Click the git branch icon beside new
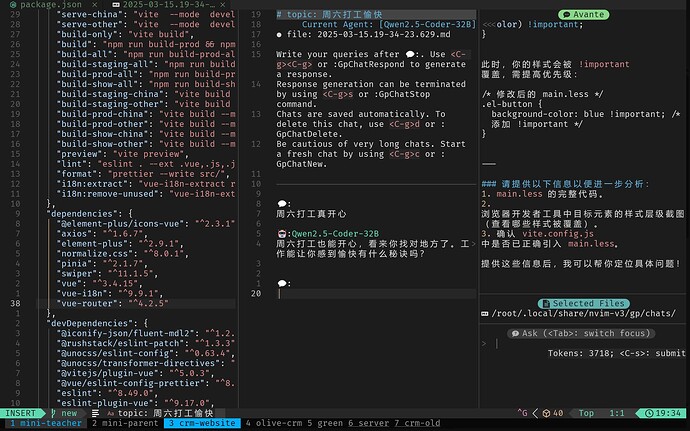Viewport: 690px width, 431px height. [53, 413]
